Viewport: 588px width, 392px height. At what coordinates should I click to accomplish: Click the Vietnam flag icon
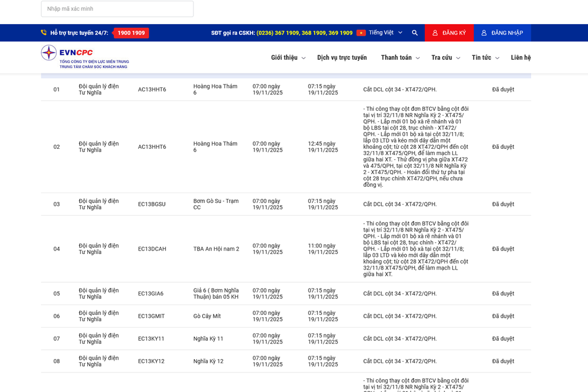[361, 33]
